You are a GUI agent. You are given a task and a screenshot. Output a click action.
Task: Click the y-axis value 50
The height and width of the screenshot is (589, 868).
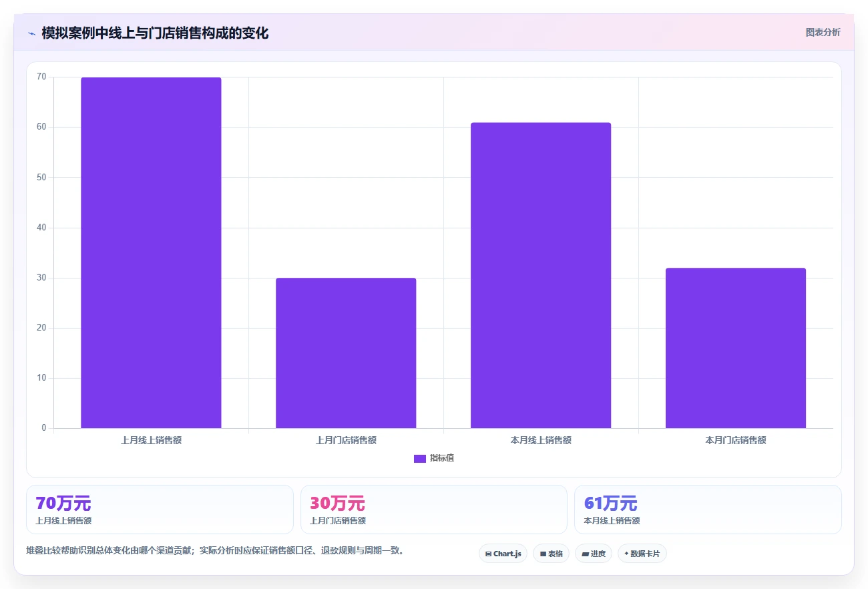click(x=41, y=177)
